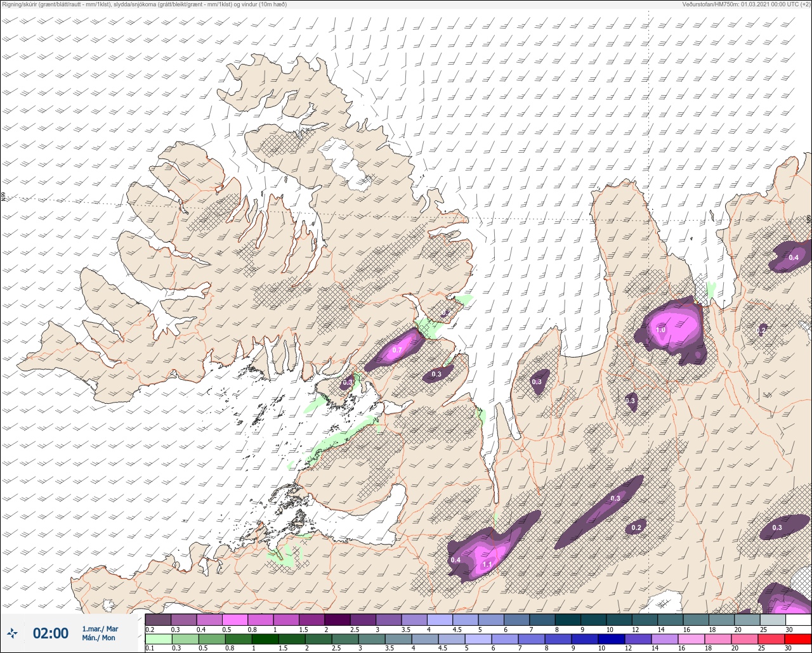The height and width of the screenshot is (653, 812).
Task: Click the bright pink 0.5 swatch in top legend row
Action: (x=235, y=619)
